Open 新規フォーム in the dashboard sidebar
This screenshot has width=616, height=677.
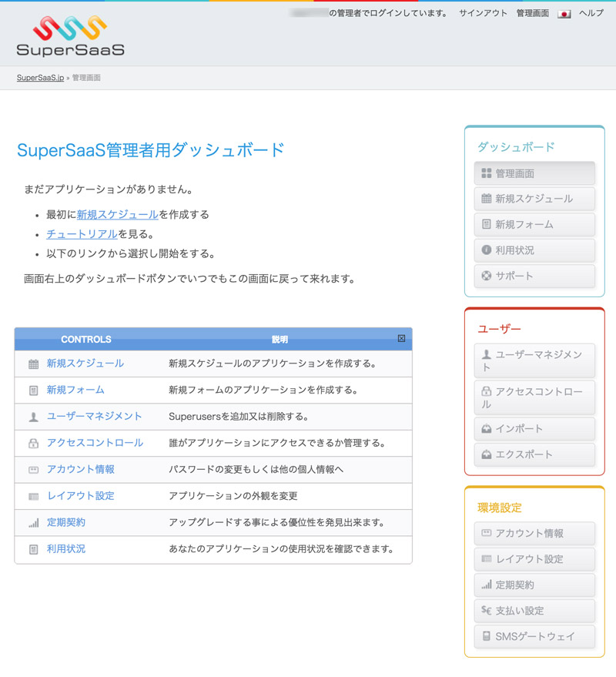coord(534,225)
